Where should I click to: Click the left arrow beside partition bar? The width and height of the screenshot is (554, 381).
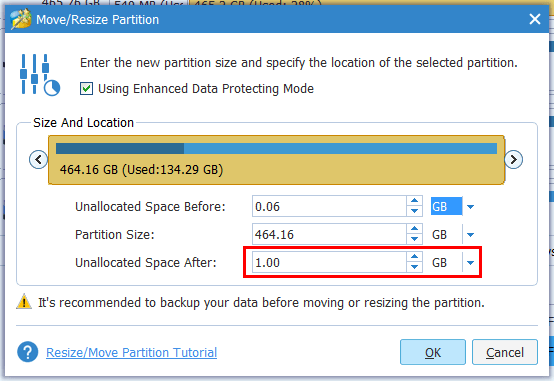tap(38, 160)
